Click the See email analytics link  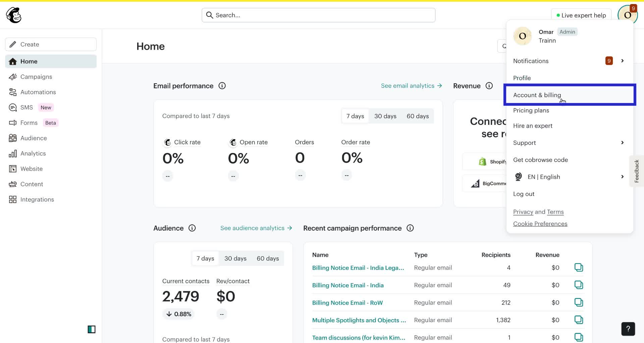coord(408,86)
